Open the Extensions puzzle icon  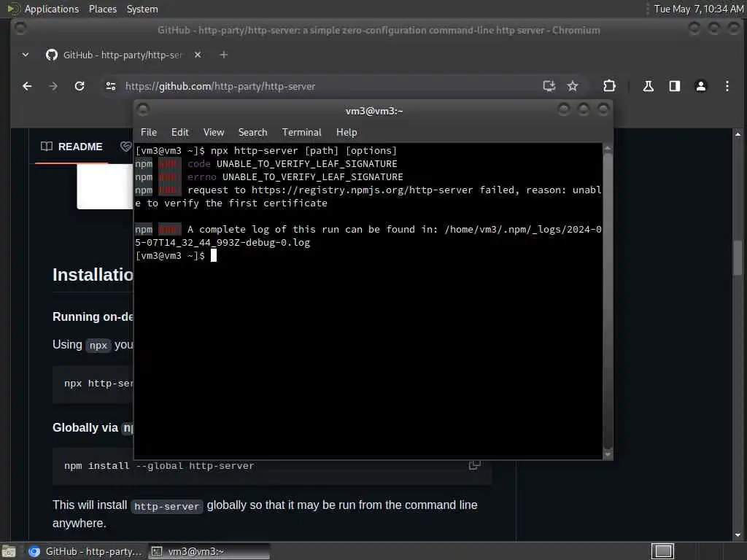609,86
